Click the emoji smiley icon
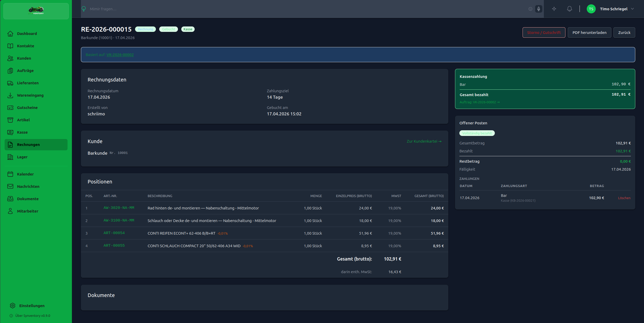Screen dimensions: 644x323 point(530,9)
